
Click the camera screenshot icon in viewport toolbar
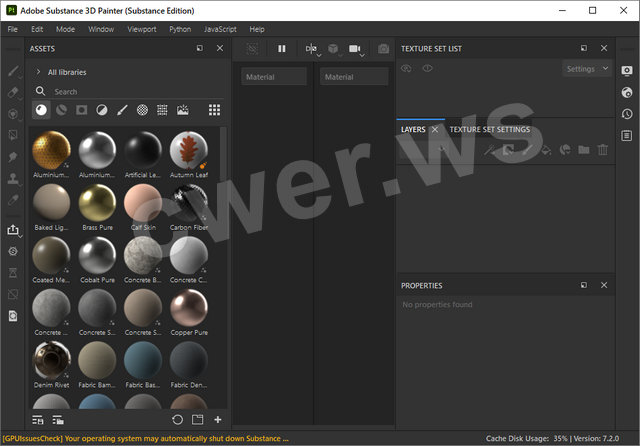point(383,48)
